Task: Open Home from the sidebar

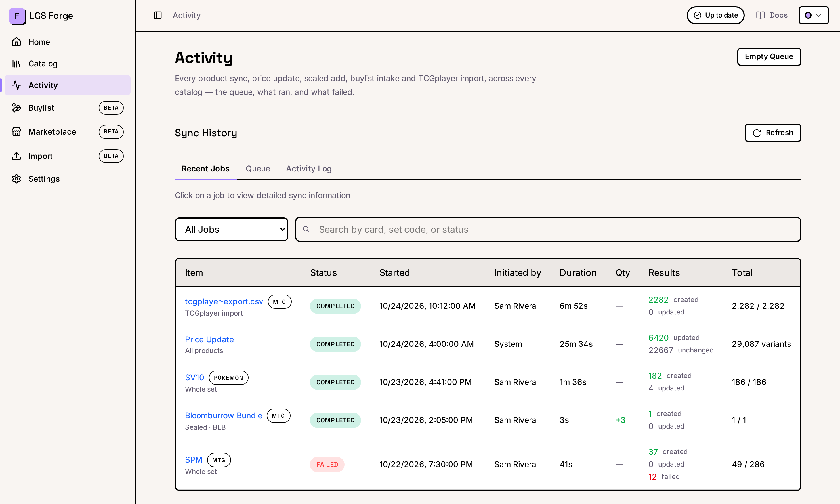Action: [x=67, y=42]
